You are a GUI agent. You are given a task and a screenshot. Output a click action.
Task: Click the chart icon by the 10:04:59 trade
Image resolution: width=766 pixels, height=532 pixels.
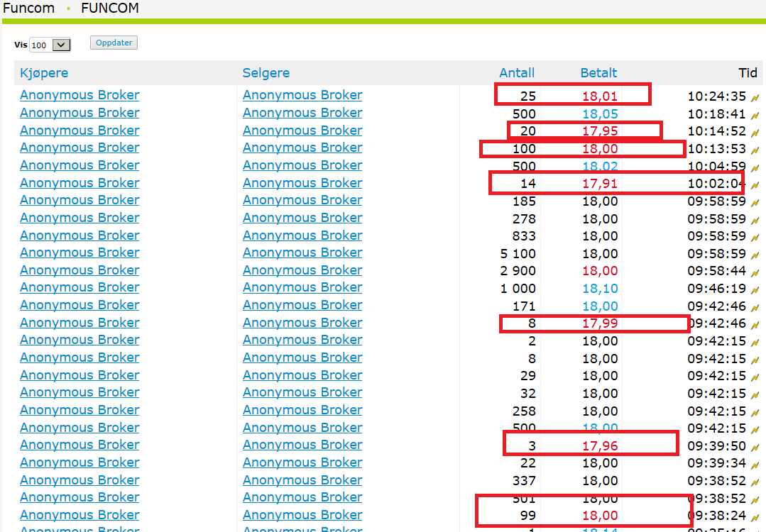(755, 167)
